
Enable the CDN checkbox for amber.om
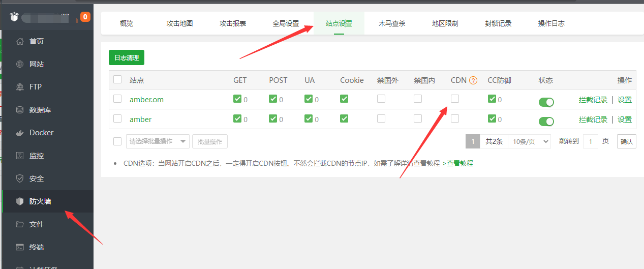pyautogui.click(x=455, y=99)
